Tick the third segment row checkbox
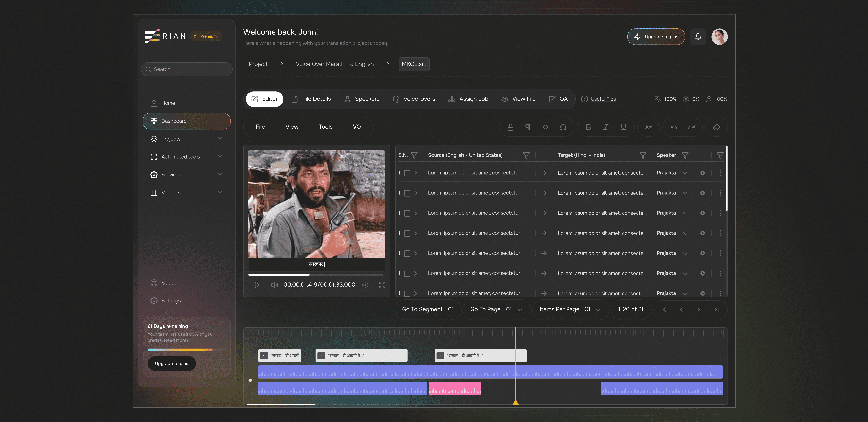Image resolution: width=868 pixels, height=422 pixels. (x=407, y=213)
